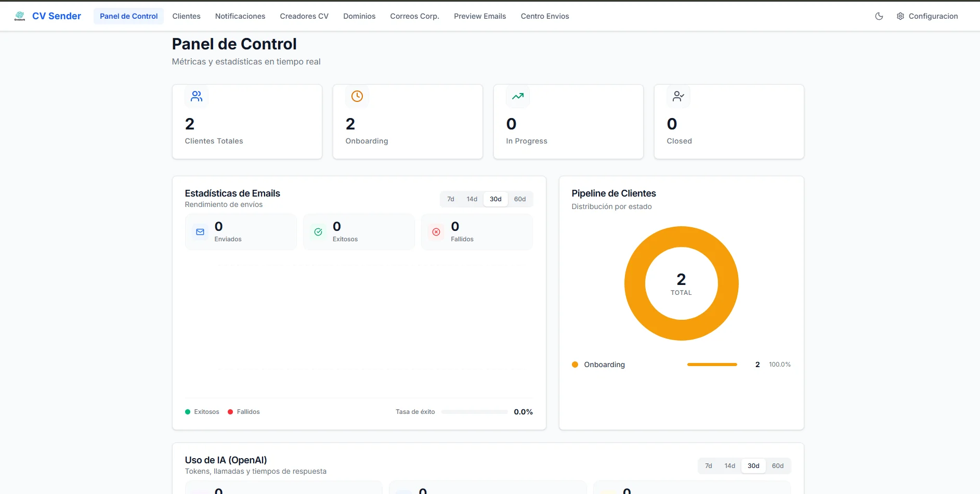Screen dimensions: 980x494
Task: Click the Onboarding card label
Action: pos(367,141)
